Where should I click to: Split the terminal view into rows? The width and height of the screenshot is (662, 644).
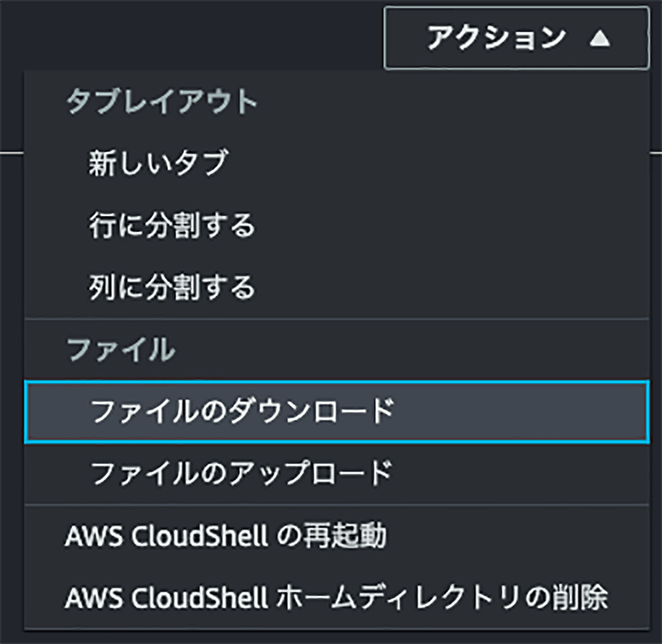pos(172,223)
